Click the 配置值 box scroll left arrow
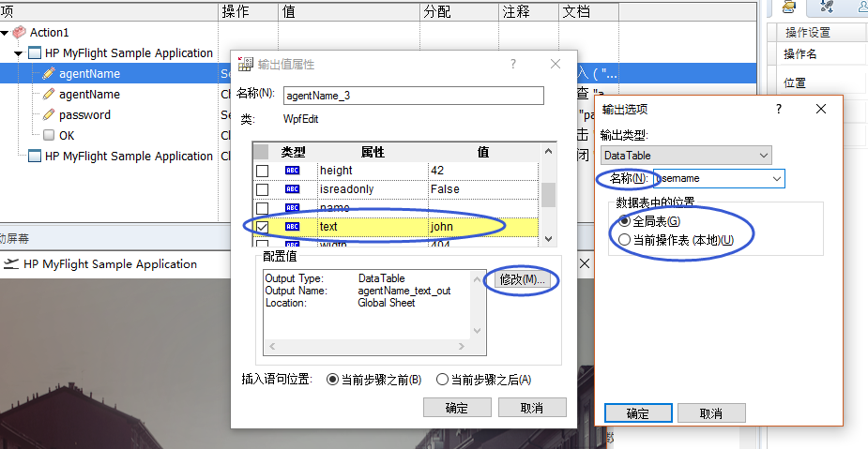 click(272, 346)
